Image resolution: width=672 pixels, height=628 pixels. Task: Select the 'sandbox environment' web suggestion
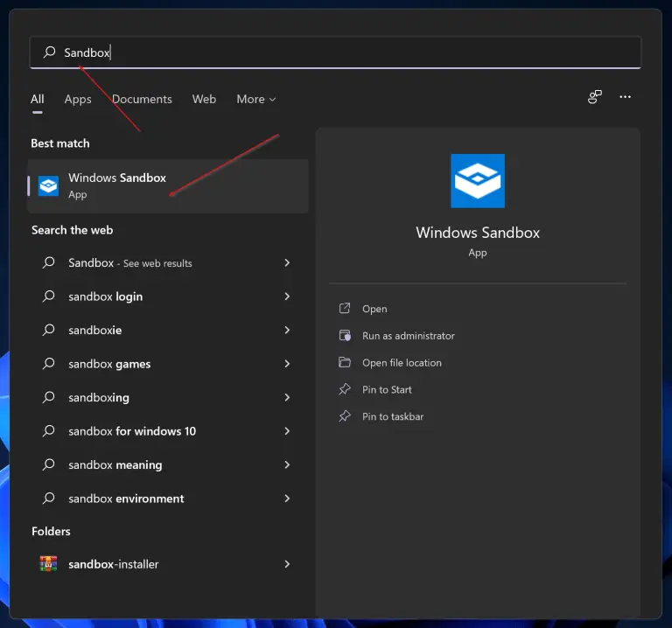(x=168, y=499)
